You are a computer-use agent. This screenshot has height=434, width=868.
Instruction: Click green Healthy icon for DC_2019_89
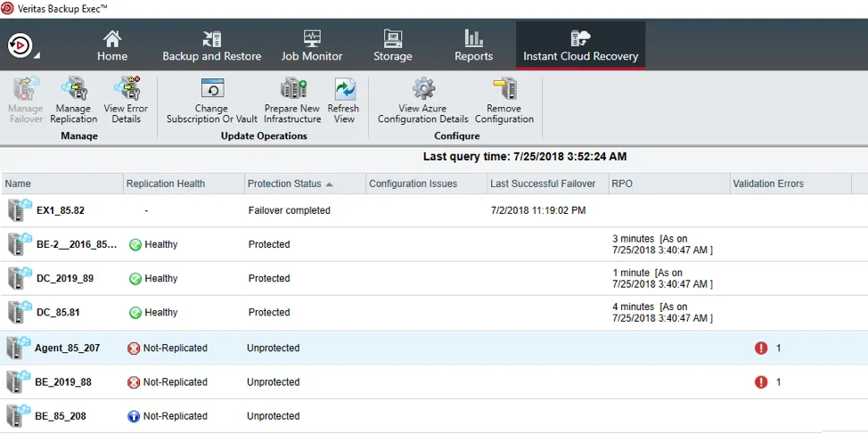coord(135,278)
